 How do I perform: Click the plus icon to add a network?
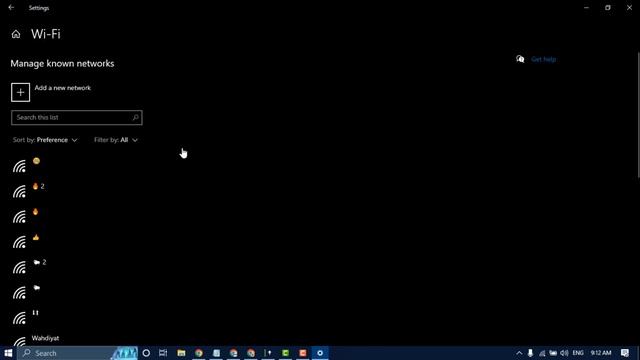pyautogui.click(x=20, y=92)
